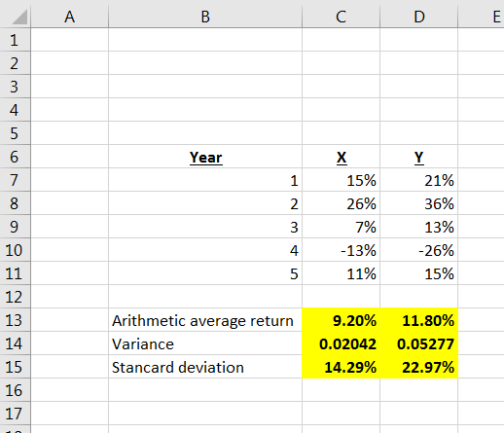Select the Y return 21% cell
This screenshot has width=504, height=433.
click(x=419, y=180)
